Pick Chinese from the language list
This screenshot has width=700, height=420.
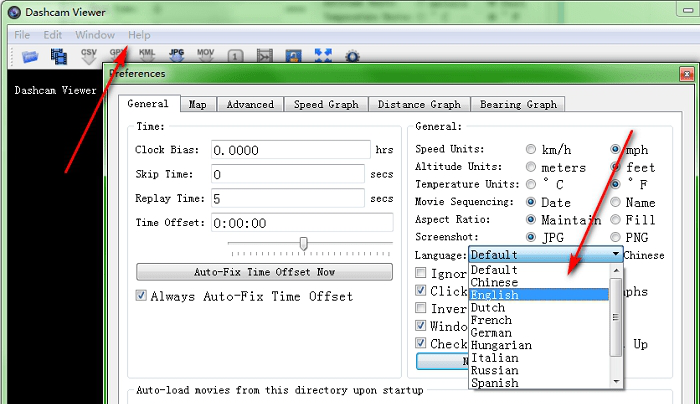[539, 283]
